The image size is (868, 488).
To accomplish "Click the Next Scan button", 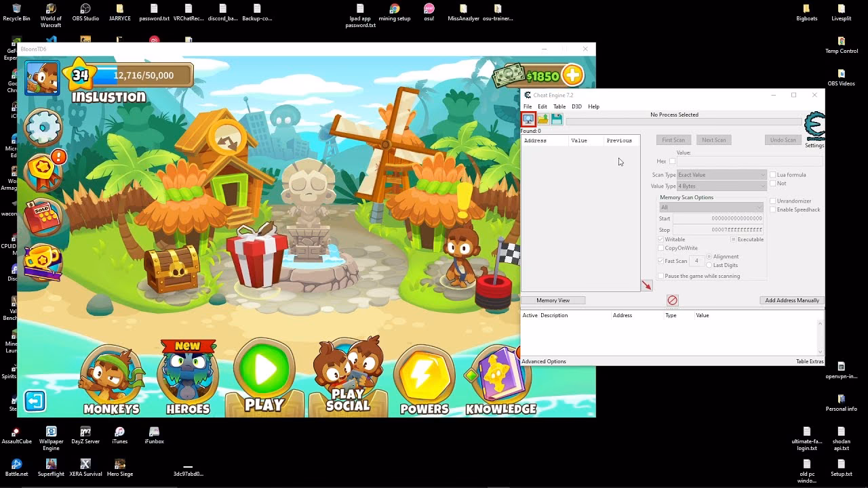I will coord(713,140).
